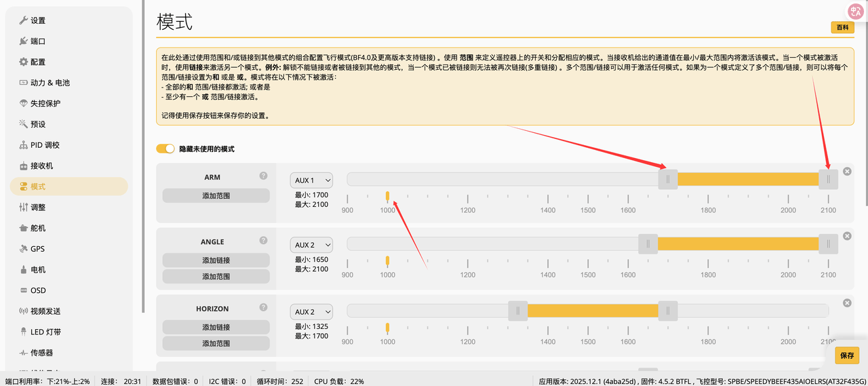Screen dimensions: 868x386
Task: Click the ANGLE range upper handle at 2100
Action: coord(829,244)
